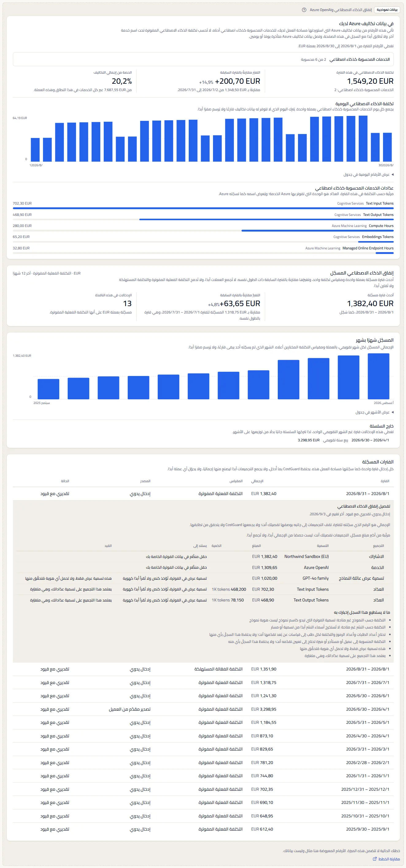Click the daily chart bar for 2026/8/1
The width and height of the screenshot is (406, 868).
35,150
